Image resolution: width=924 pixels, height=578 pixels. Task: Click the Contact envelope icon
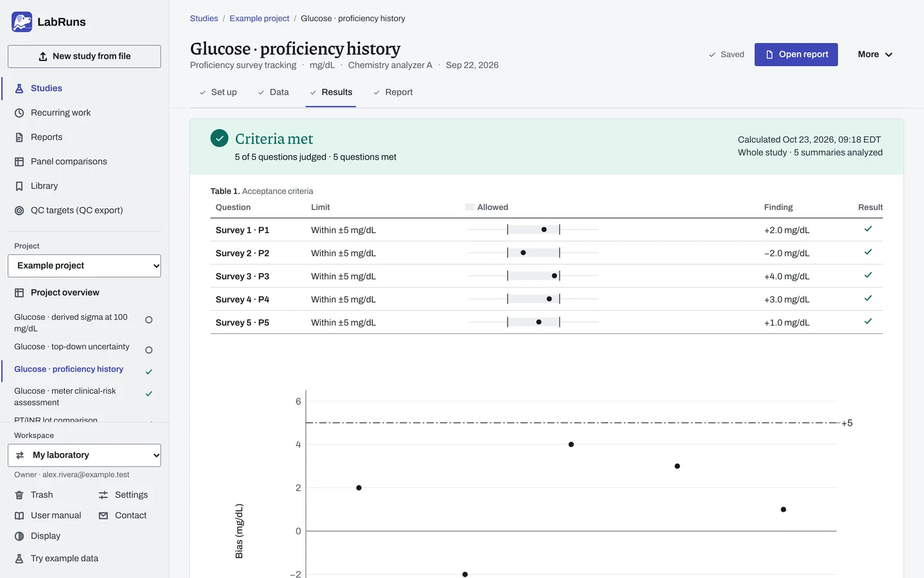point(103,516)
